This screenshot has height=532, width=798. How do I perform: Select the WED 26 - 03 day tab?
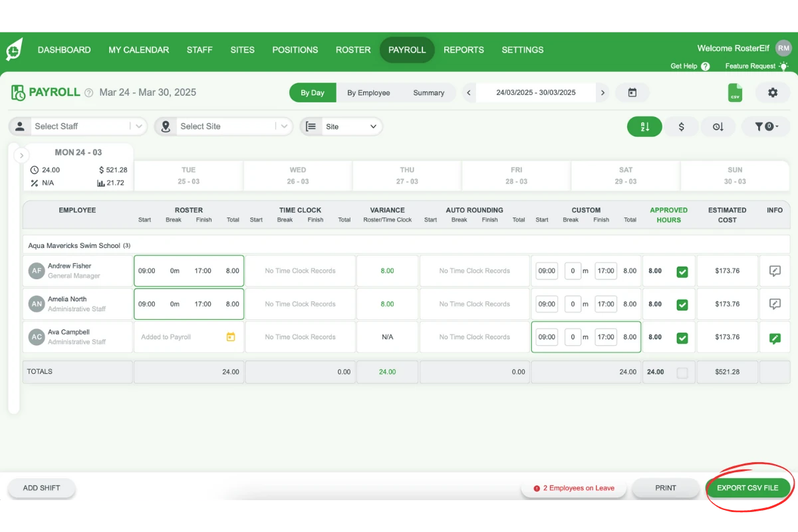pos(298,176)
